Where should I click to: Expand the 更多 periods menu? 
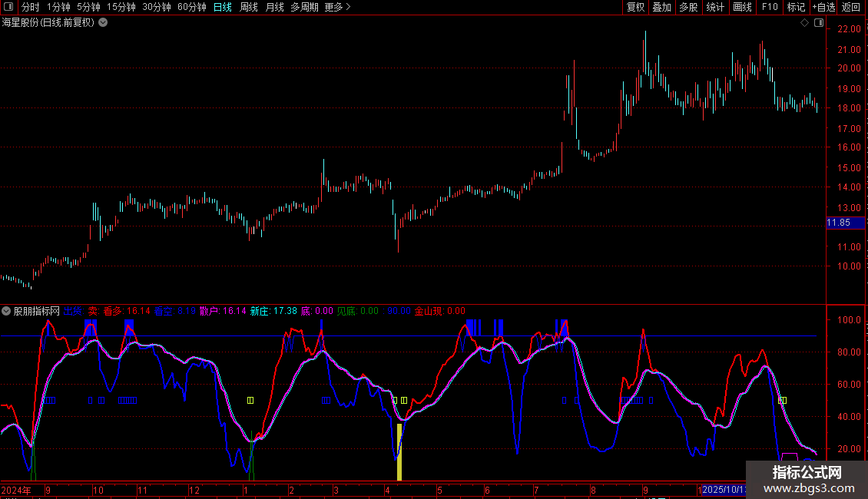tap(337, 7)
